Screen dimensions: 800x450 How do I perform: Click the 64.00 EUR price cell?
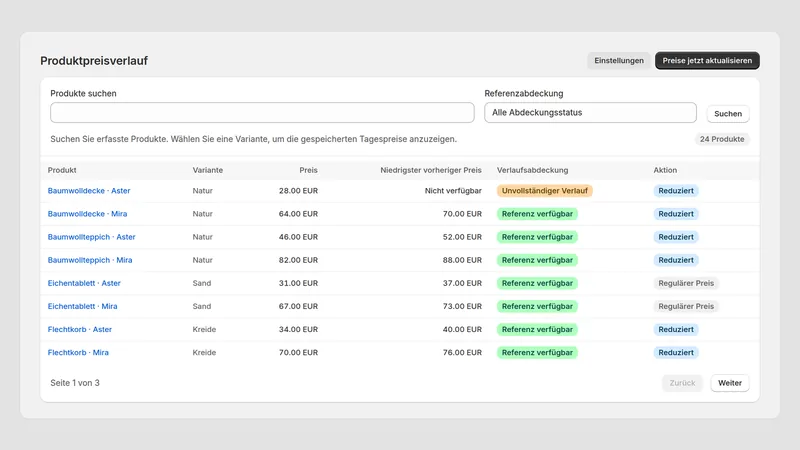click(298, 214)
